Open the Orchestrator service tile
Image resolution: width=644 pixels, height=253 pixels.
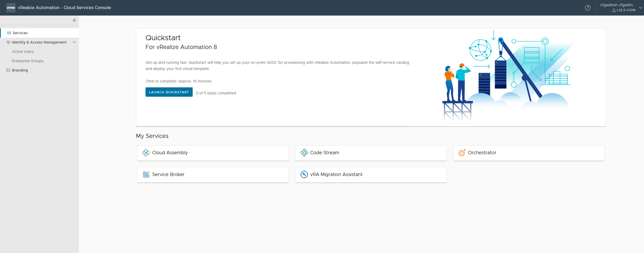529,153
